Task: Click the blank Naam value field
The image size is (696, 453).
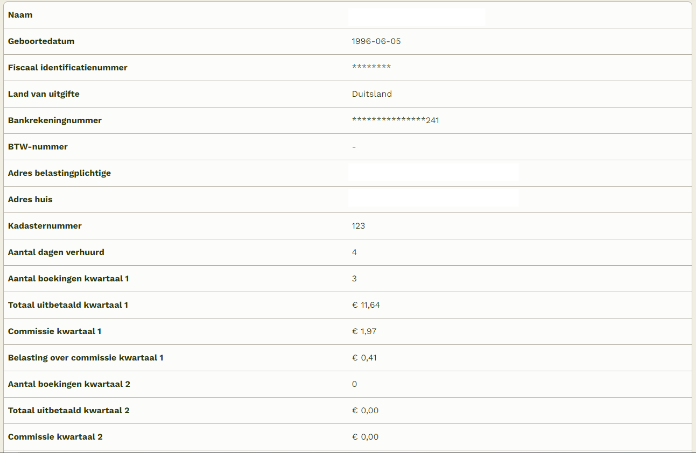Action: pyautogui.click(x=416, y=17)
